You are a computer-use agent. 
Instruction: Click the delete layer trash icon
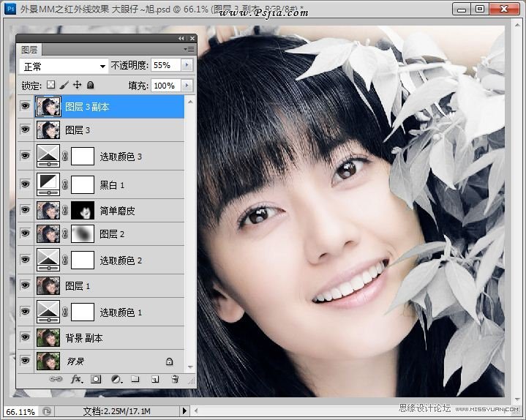pos(175,380)
